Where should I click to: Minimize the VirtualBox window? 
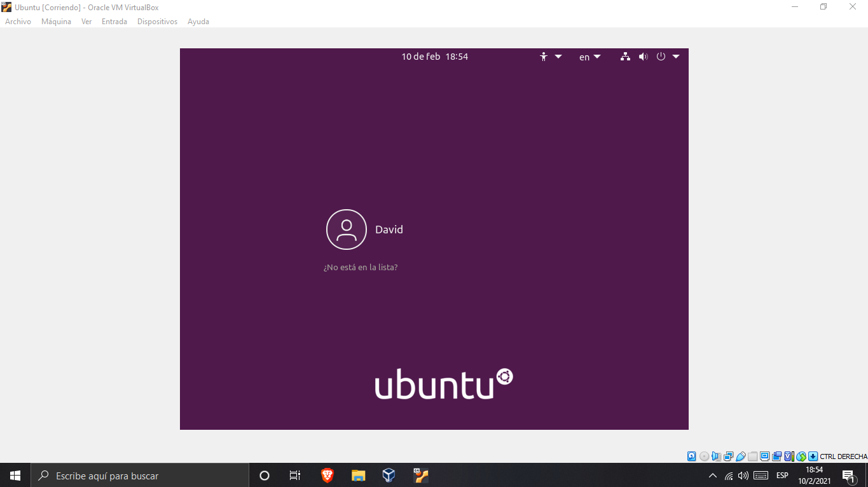795,6
